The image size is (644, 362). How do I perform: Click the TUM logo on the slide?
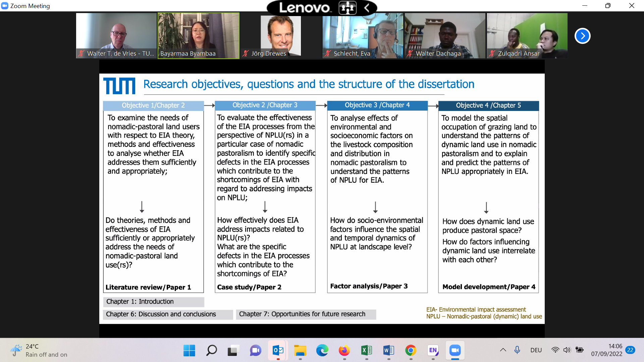(119, 86)
